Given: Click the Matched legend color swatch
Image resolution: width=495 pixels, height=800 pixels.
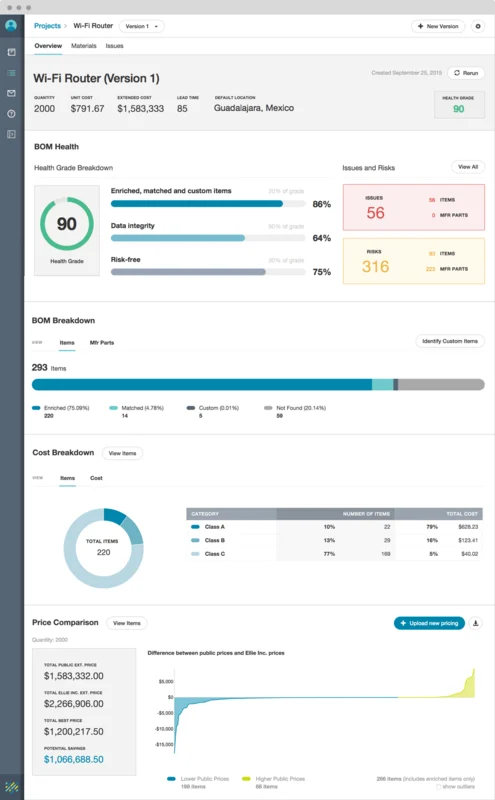Looking at the screenshot, I should (114, 408).
